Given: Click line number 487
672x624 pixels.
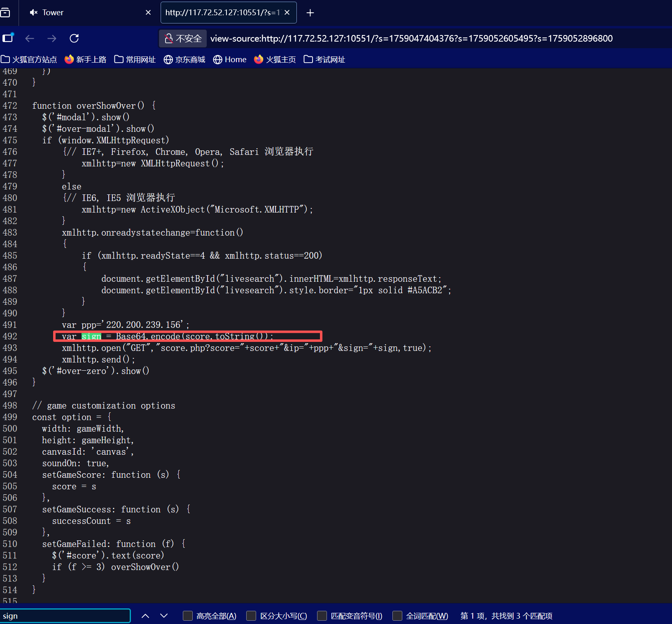Looking at the screenshot, I should (10, 278).
